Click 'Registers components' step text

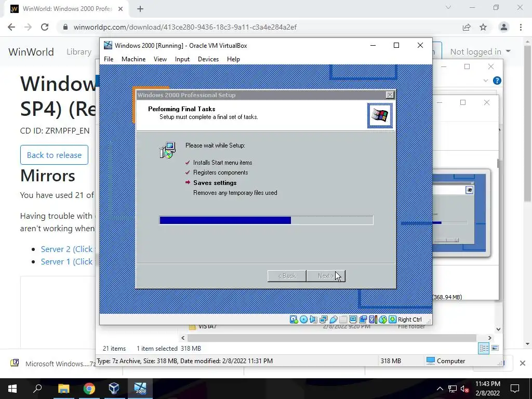coord(220,172)
